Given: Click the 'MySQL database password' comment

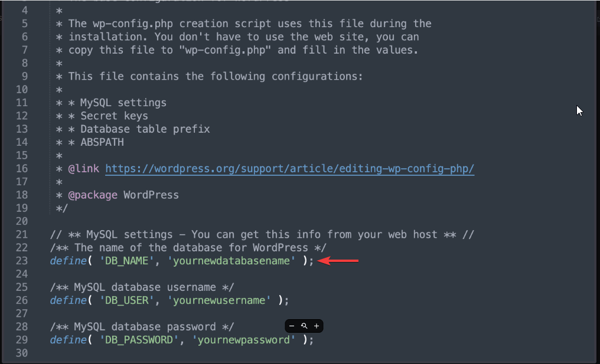Looking at the screenshot, I should 142,327.
